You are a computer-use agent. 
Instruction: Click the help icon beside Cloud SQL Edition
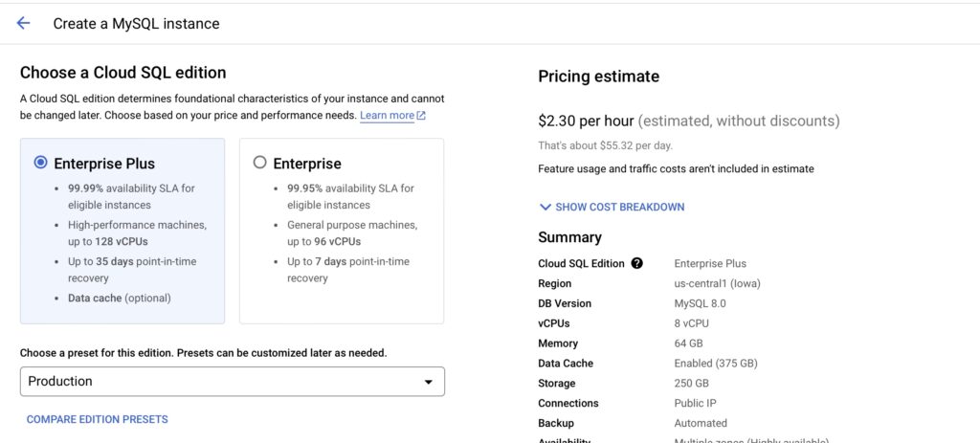click(x=637, y=264)
